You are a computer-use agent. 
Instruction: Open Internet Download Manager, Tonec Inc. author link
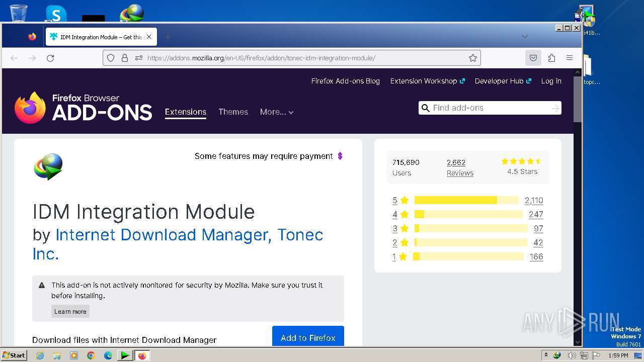(x=178, y=244)
